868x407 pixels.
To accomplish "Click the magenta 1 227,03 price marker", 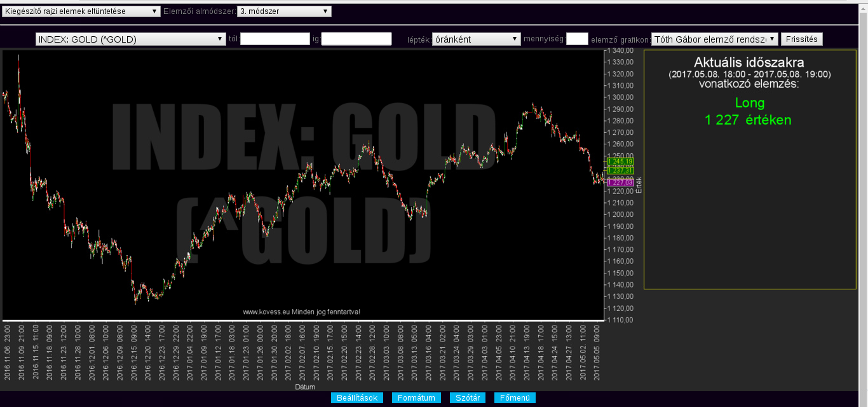I will click(620, 183).
